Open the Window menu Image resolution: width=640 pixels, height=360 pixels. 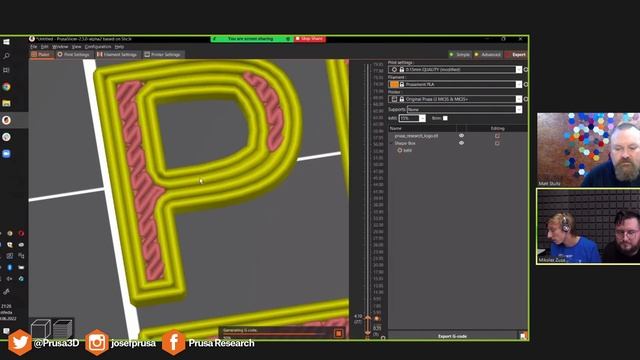60,47
